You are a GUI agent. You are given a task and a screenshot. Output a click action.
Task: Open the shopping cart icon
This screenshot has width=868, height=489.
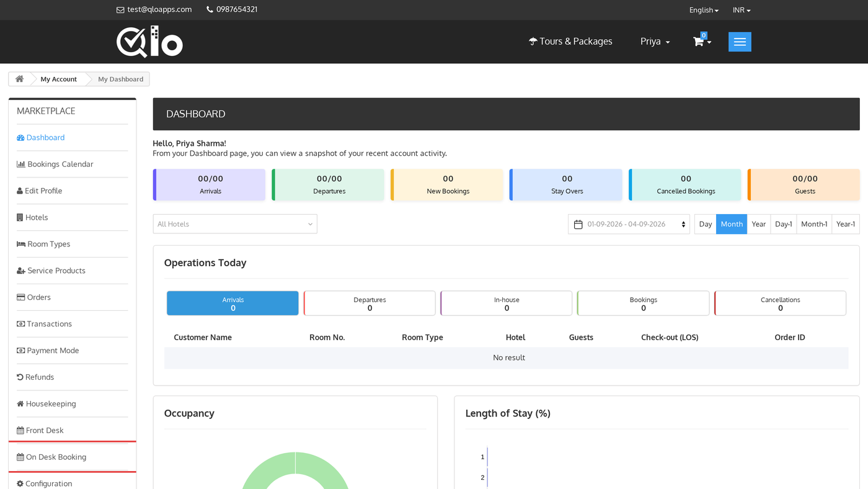[698, 42]
